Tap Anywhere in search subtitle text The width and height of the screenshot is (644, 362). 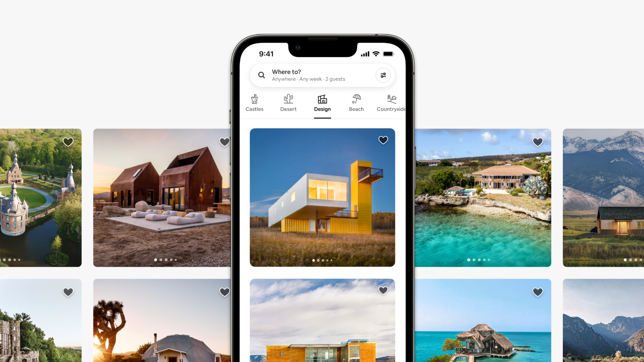pyautogui.click(x=283, y=79)
